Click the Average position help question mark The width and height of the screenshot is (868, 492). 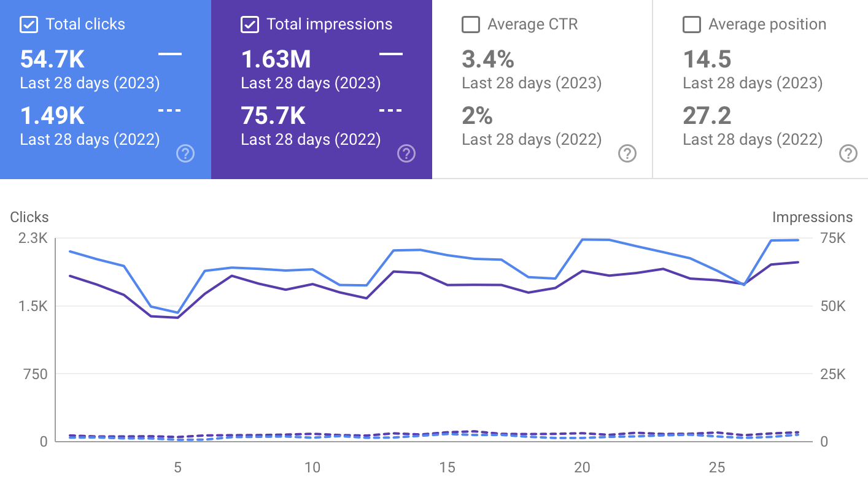848,154
